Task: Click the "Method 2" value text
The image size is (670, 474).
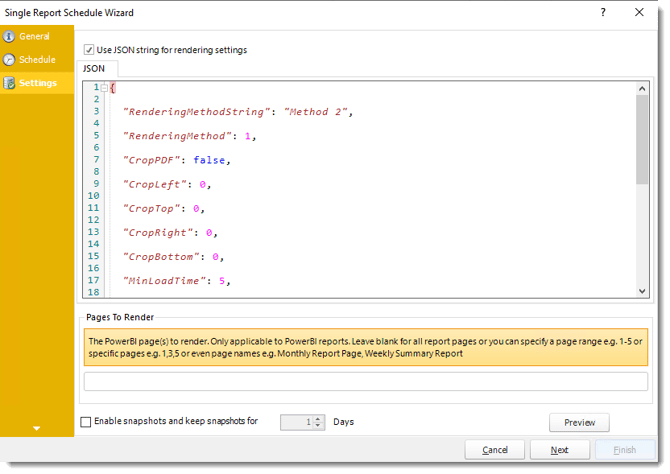Action: [315, 112]
